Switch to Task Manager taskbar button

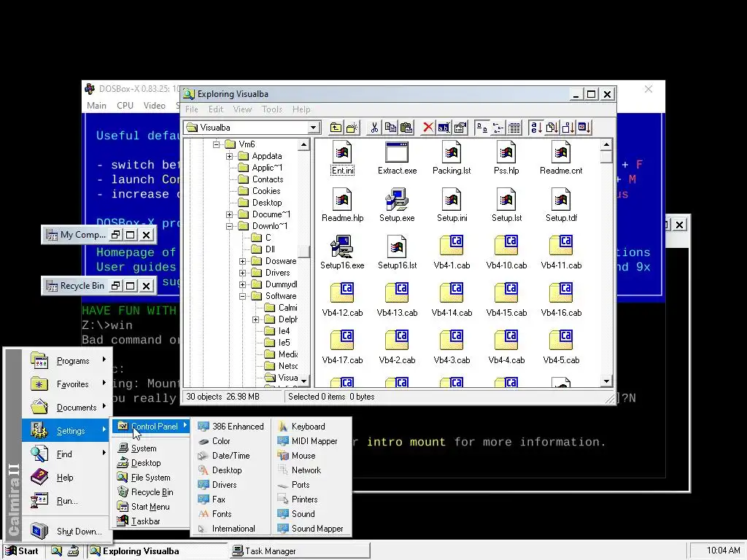coord(299,551)
